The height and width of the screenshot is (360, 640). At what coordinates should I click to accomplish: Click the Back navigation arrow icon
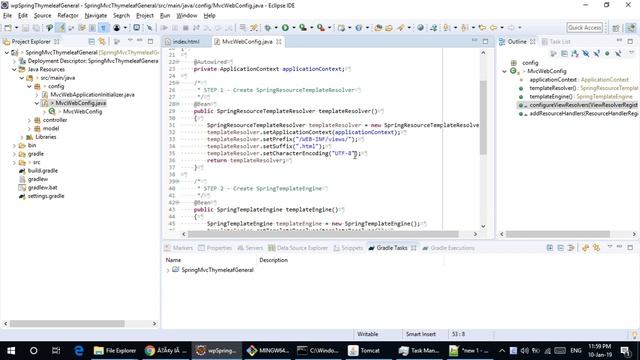[493, 28]
